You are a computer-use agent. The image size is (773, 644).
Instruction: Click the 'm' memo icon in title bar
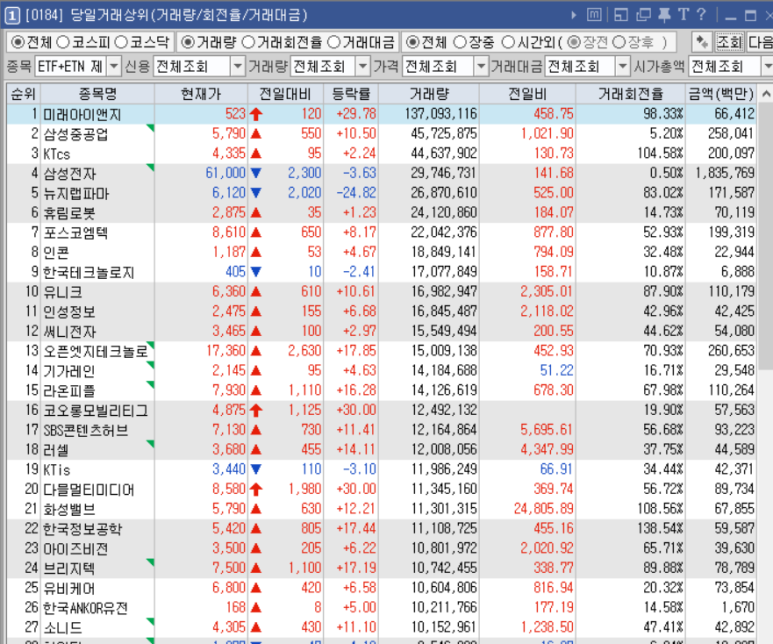pyautogui.click(x=594, y=15)
